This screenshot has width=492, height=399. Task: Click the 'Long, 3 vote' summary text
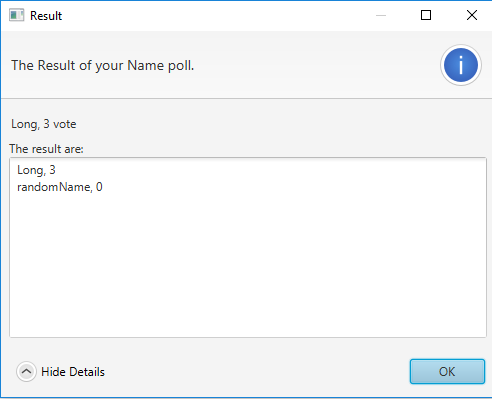point(44,124)
